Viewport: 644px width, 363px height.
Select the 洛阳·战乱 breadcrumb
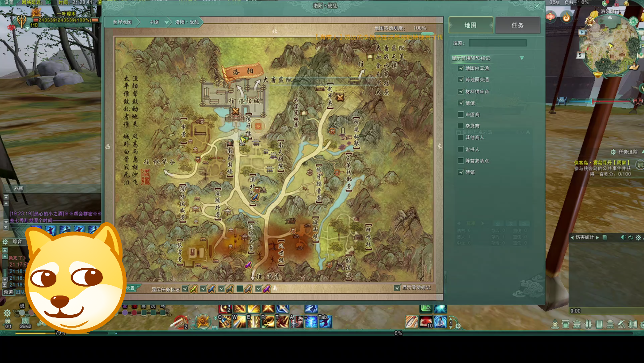click(x=187, y=22)
